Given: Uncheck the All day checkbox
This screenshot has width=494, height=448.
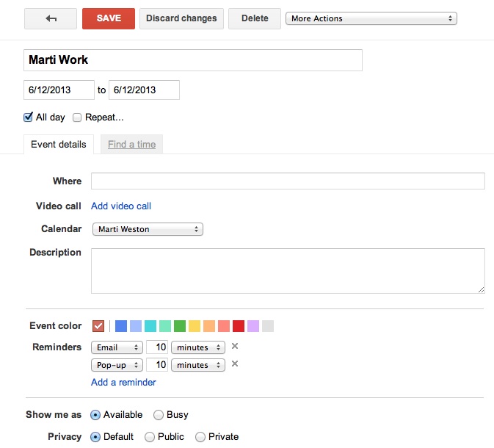Looking at the screenshot, I should coord(29,117).
